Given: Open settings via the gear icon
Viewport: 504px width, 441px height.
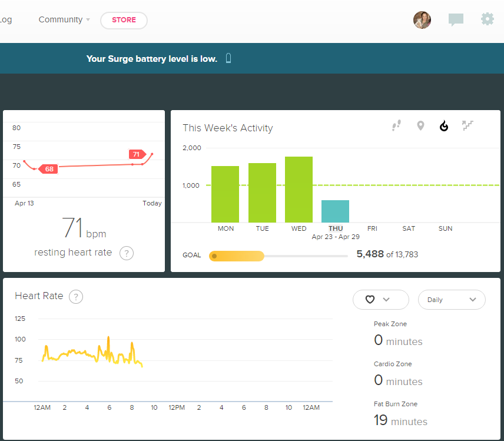Looking at the screenshot, I should 488,19.
